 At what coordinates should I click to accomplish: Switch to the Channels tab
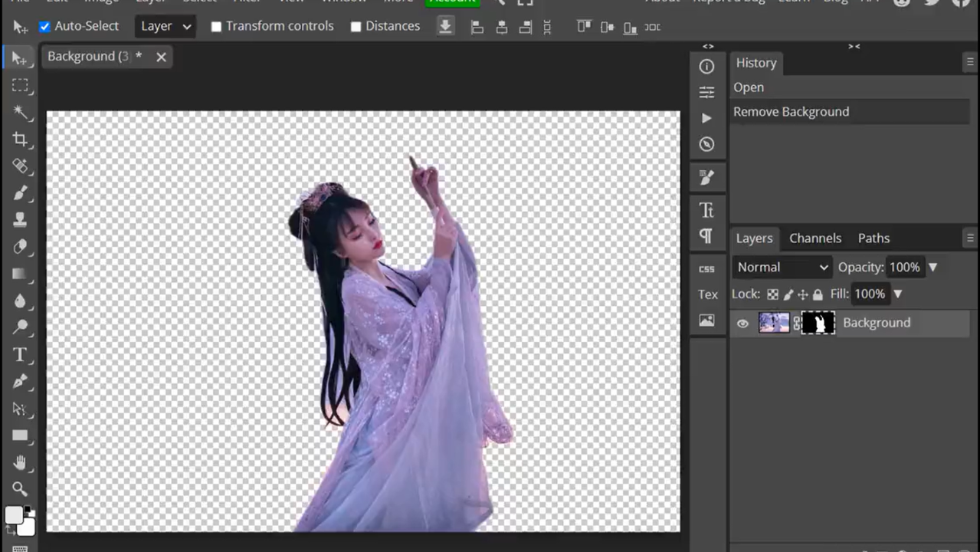[814, 238]
